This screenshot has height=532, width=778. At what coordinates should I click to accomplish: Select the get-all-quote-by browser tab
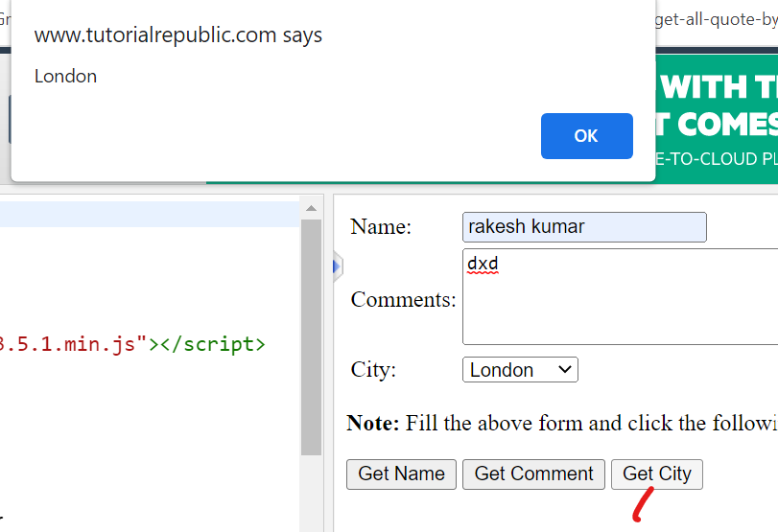(715, 21)
